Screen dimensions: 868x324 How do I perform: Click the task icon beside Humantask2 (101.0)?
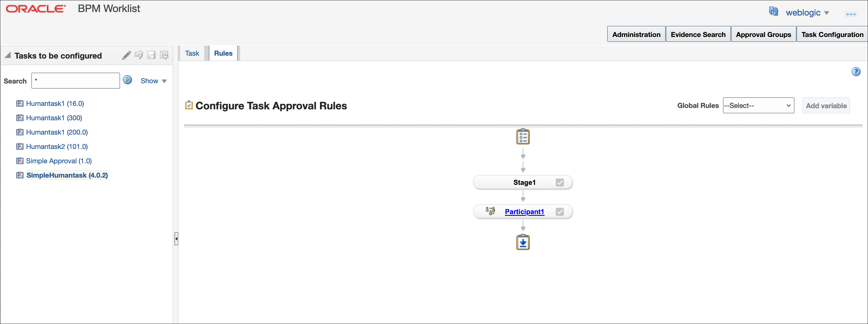tap(20, 147)
